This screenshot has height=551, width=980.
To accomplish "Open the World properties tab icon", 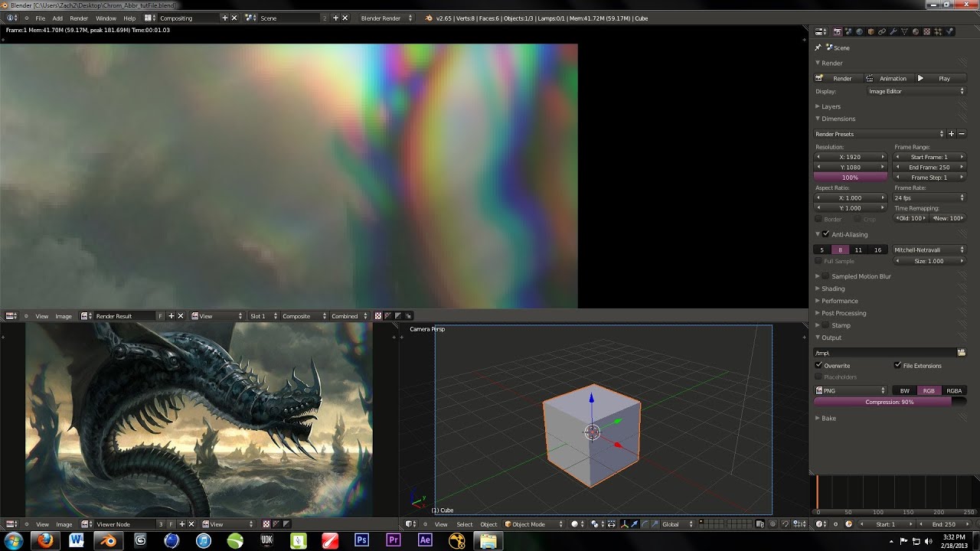I will pos(860,32).
